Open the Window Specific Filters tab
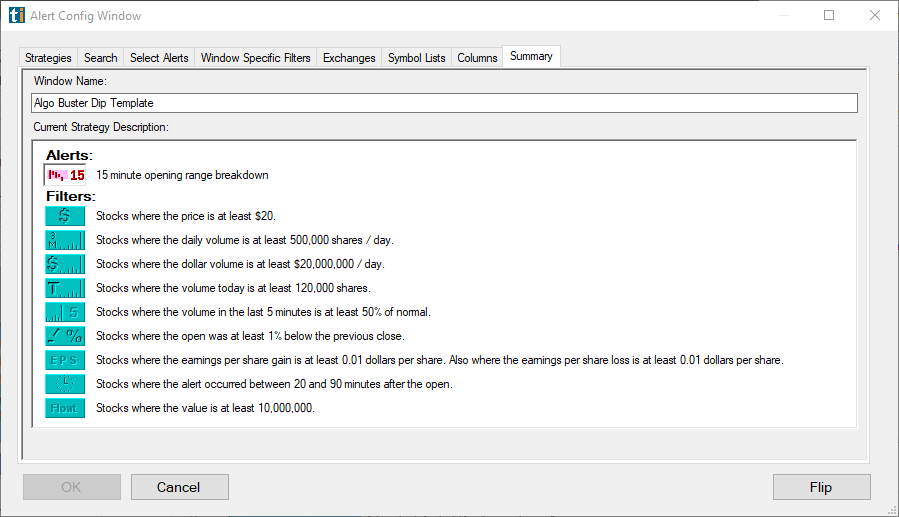 [x=255, y=58]
